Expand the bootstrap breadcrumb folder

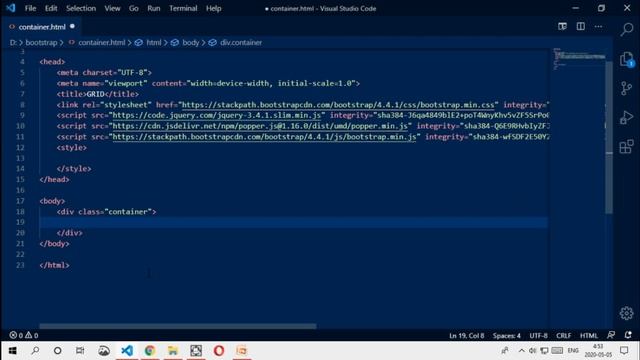pos(41,42)
